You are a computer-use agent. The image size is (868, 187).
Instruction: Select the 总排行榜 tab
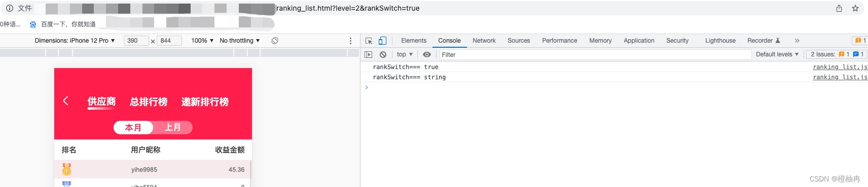point(149,102)
